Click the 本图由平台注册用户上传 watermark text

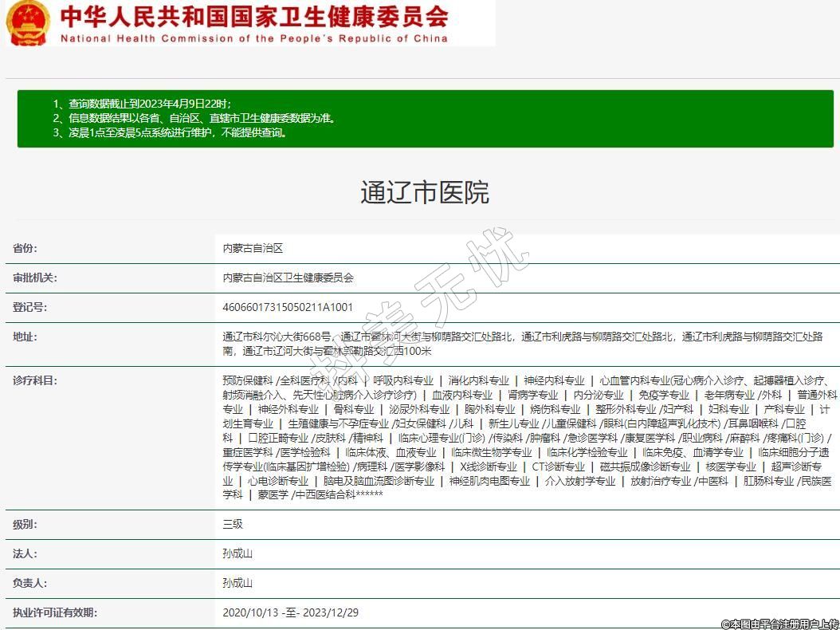coord(779,624)
